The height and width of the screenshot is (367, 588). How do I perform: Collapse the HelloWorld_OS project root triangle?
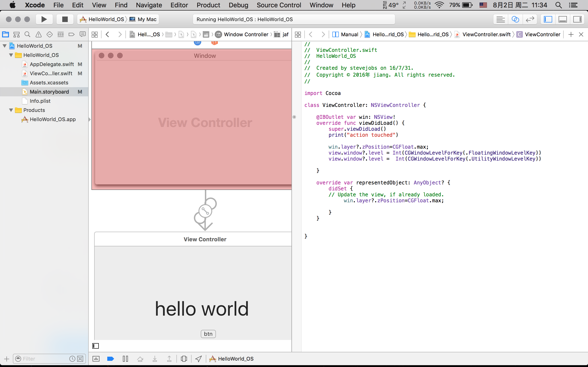(x=5, y=46)
